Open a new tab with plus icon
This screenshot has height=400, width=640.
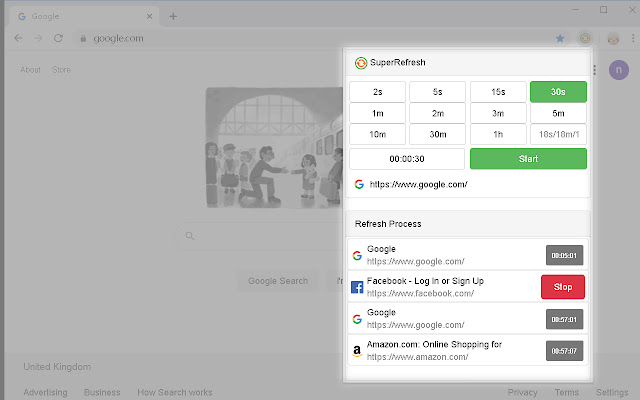(173, 16)
